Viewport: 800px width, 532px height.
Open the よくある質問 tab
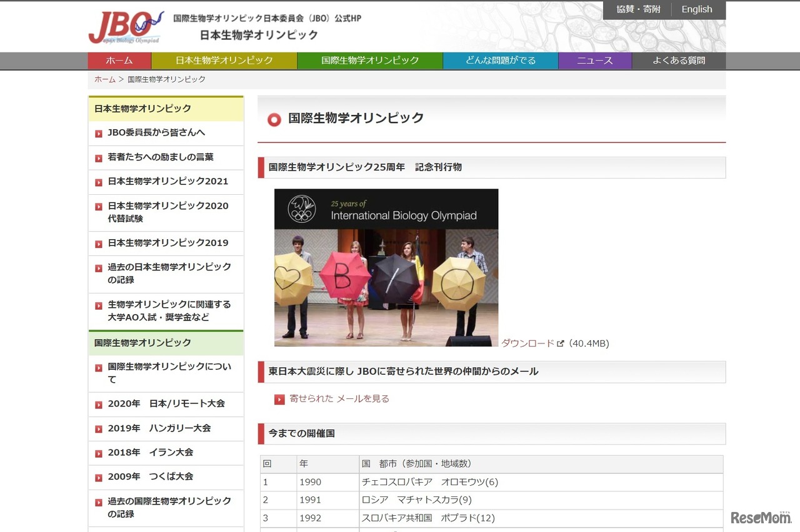(679, 61)
